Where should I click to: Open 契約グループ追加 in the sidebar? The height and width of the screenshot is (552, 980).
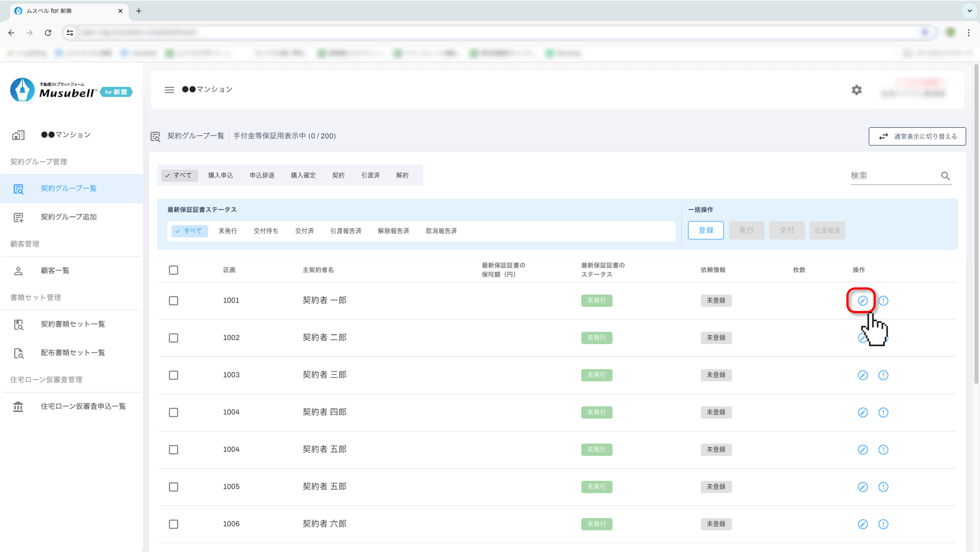point(68,217)
